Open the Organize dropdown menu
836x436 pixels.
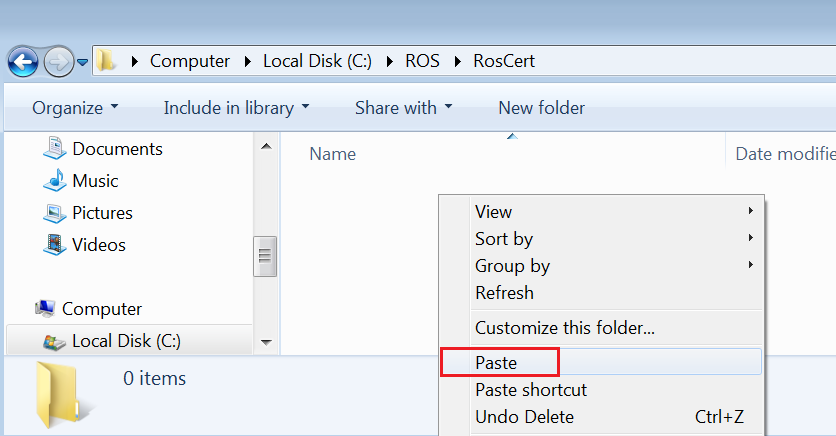[75, 108]
